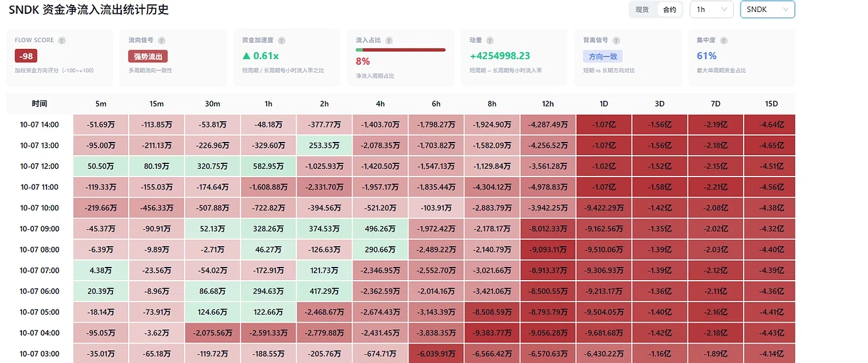Screen dimensions: 868x363
Task: Select the 12h column header
Action: tap(548, 104)
